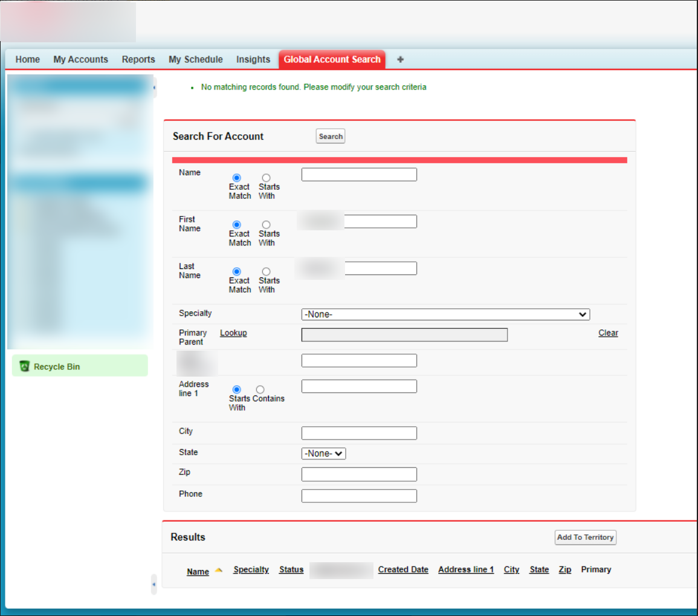Click the Name column sort arrow icon

click(x=219, y=570)
